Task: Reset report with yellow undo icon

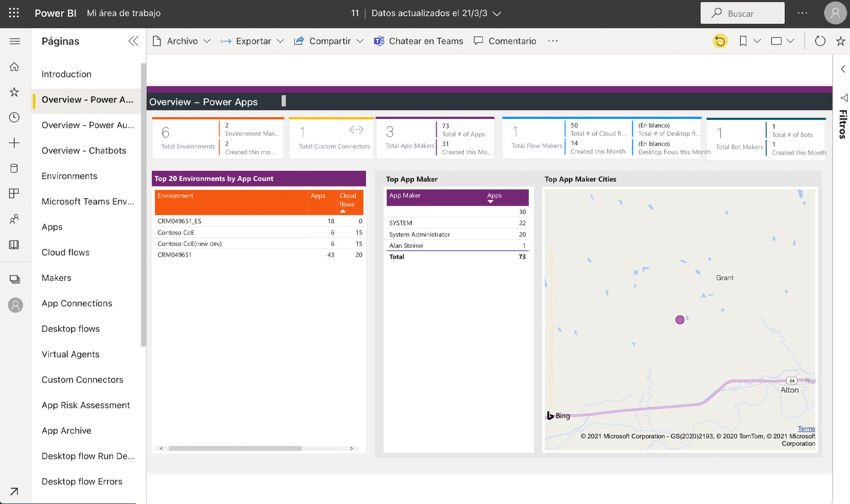Action: pyautogui.click(x=720, y=41)
